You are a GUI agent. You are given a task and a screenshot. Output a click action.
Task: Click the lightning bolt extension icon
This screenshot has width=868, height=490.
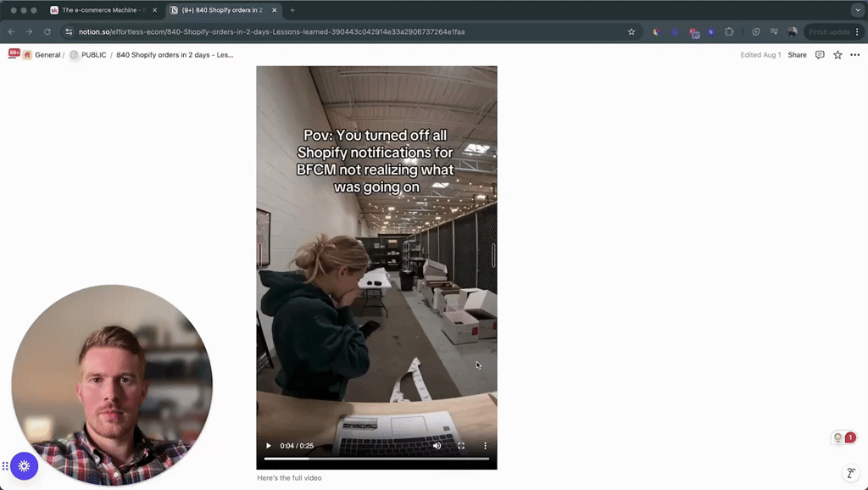click(x=755, y=32)
